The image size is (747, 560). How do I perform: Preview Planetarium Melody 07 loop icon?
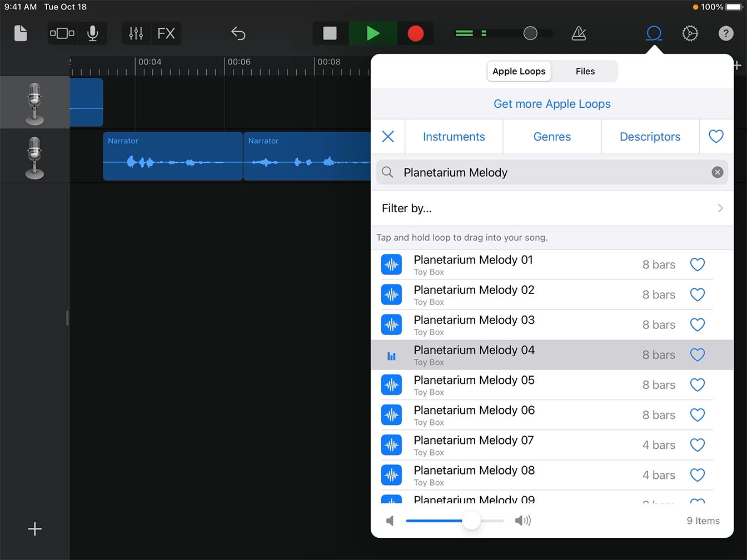(x=391, y=444)
